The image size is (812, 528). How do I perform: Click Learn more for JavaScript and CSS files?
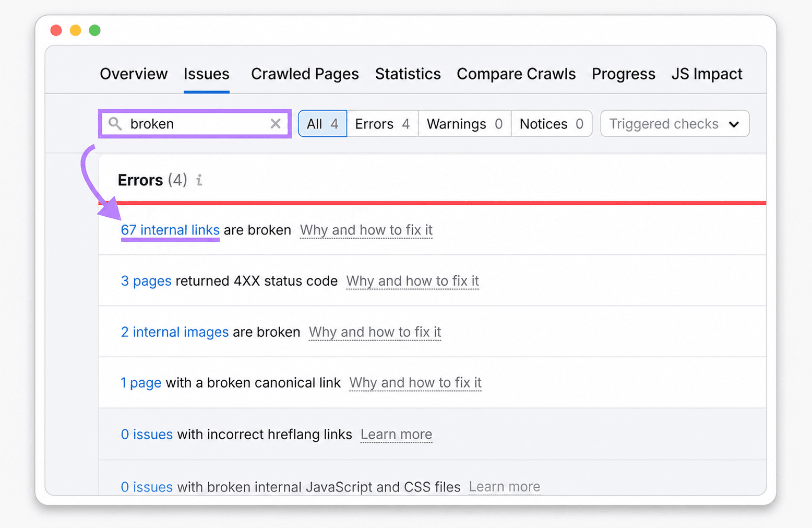pyautogui.click(x=504, y=487)
